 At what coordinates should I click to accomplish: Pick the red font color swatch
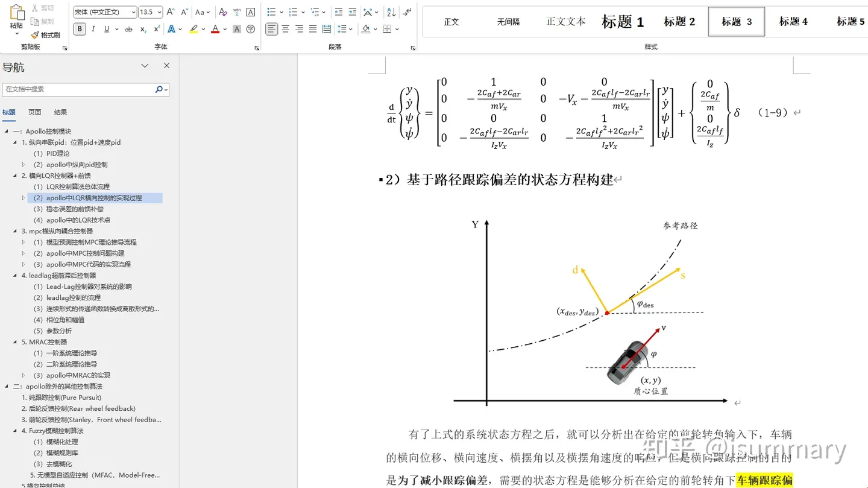pyautogui.click(x=215, y=29)
